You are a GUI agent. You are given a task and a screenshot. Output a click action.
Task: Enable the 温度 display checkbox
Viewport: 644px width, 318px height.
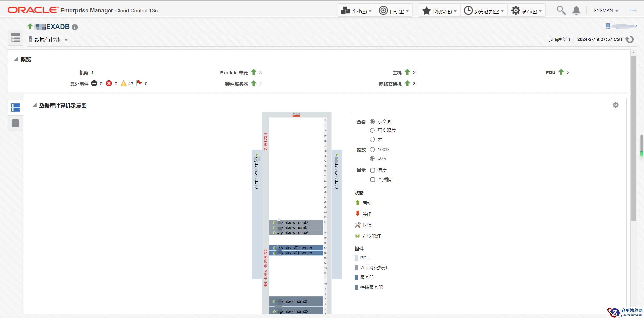pyautogui.click(x=373, y=170)
